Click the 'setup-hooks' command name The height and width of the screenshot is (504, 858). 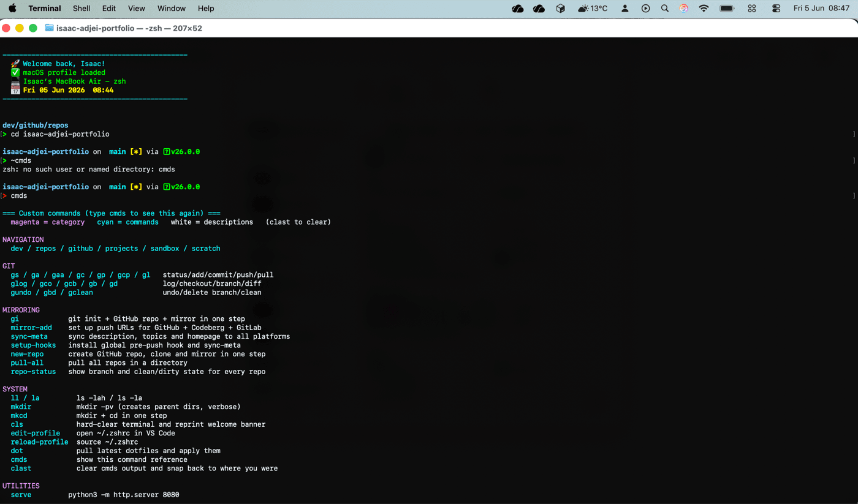33,345
